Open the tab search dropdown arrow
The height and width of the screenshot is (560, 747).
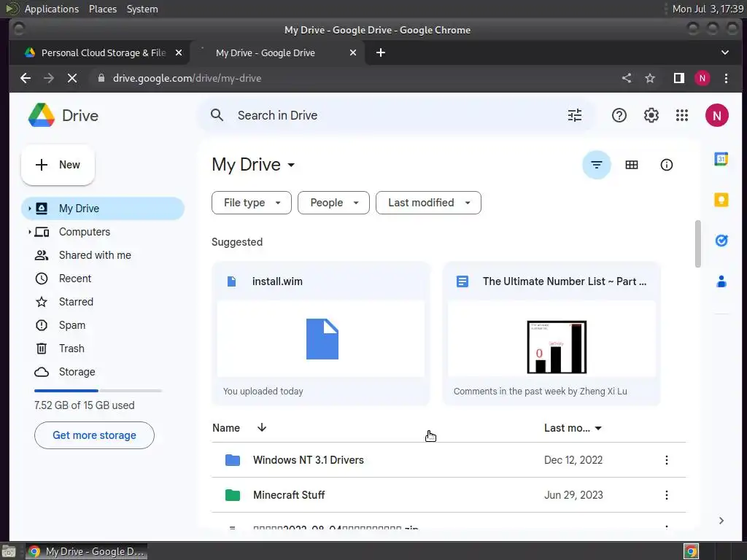coord(724,52)
